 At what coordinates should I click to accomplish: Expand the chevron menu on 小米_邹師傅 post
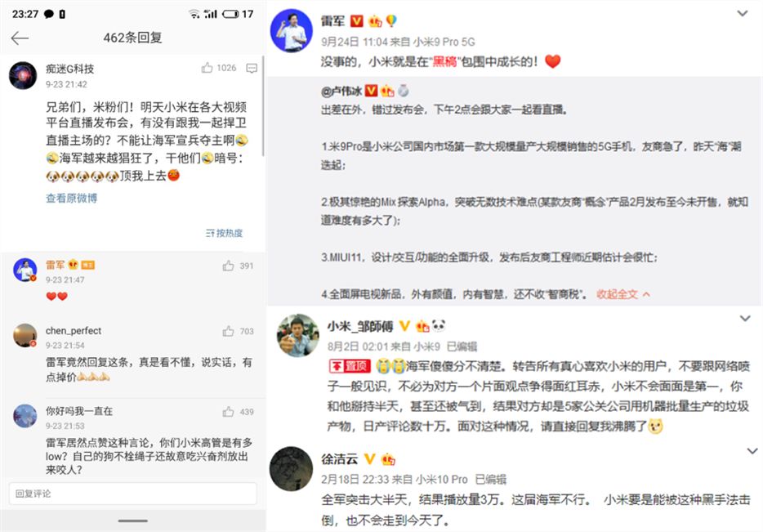tap(745, 319)
